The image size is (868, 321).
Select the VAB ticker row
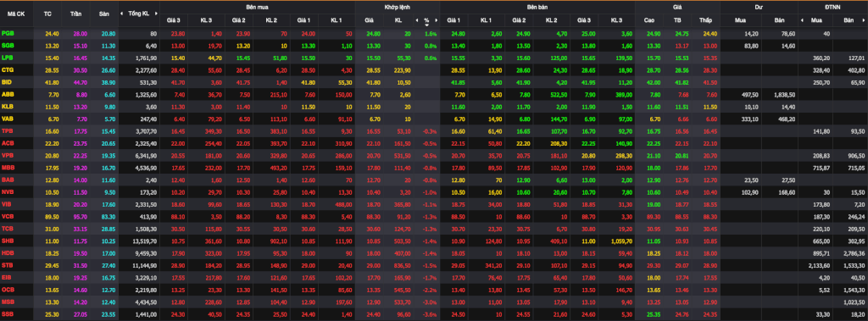(x=8, y=119)
